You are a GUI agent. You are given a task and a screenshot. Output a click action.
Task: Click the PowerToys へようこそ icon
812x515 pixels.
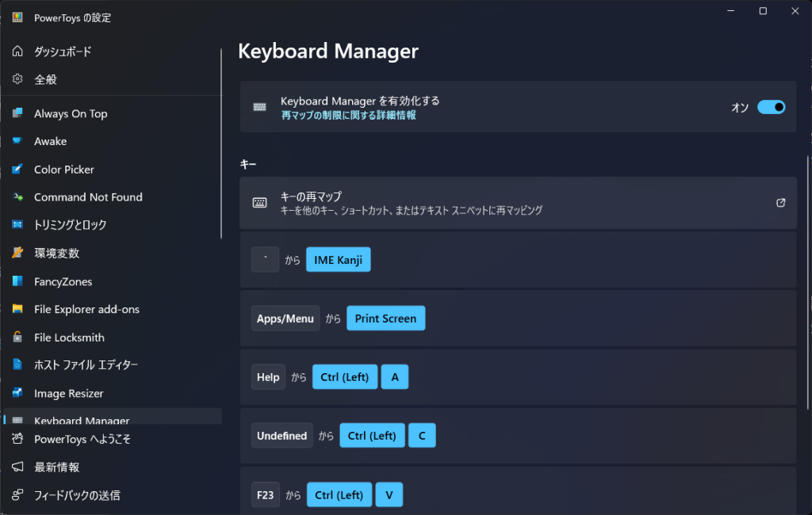[17, 438]
